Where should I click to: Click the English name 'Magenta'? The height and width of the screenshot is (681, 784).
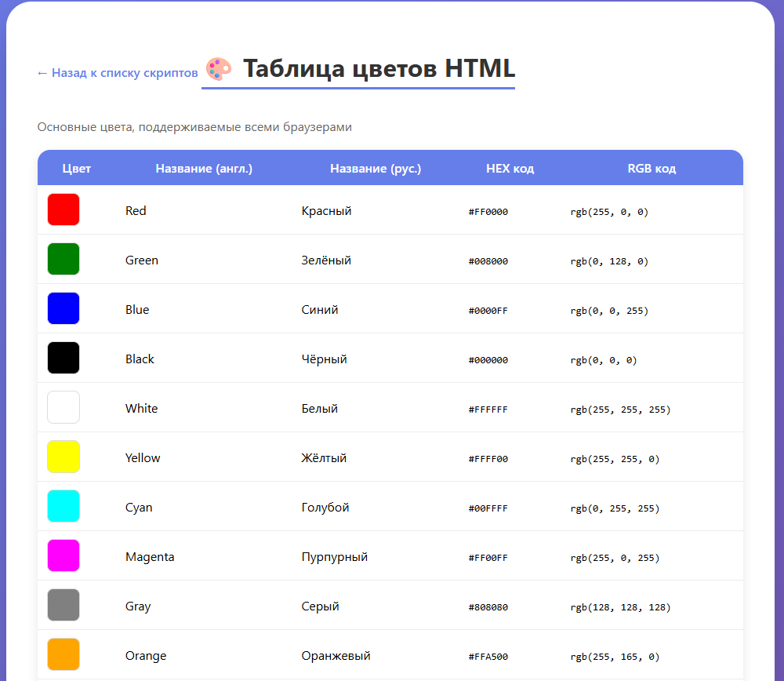pyautogui.click(x=150, y=557)
